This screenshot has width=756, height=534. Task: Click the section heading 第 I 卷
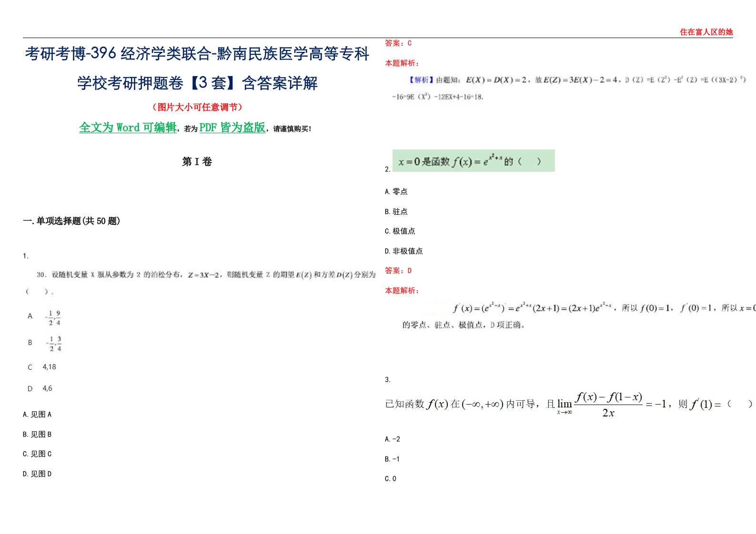click(x=197, y=162)
